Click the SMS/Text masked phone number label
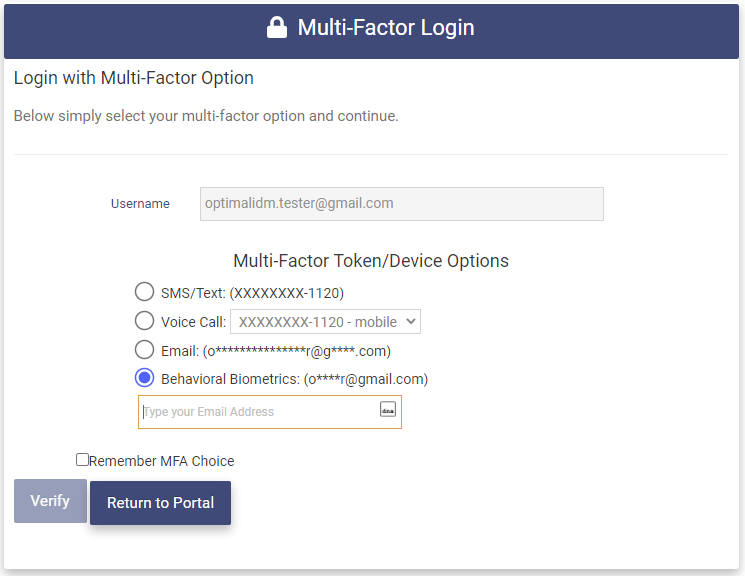The width and height of the screenshot is (745, 576). coord(252,293)
